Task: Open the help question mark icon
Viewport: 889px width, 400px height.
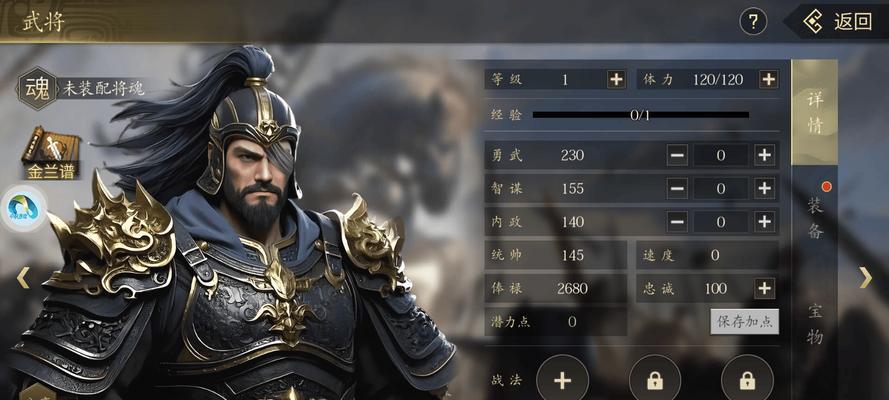Action: 753,22
